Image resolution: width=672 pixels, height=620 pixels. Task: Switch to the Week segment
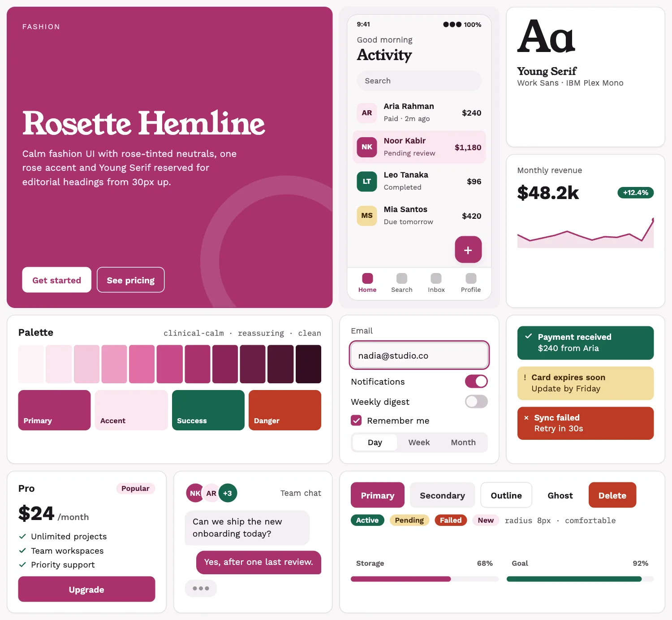419,442
